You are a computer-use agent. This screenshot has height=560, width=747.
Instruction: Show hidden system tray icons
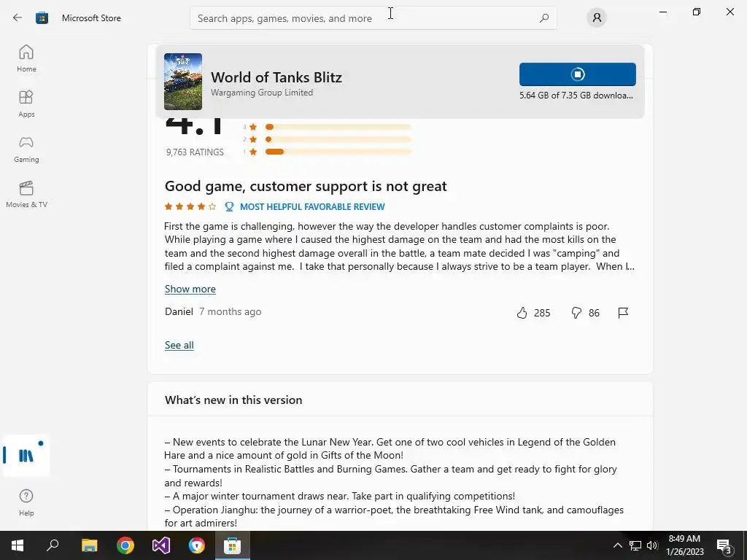pos(617,545)
